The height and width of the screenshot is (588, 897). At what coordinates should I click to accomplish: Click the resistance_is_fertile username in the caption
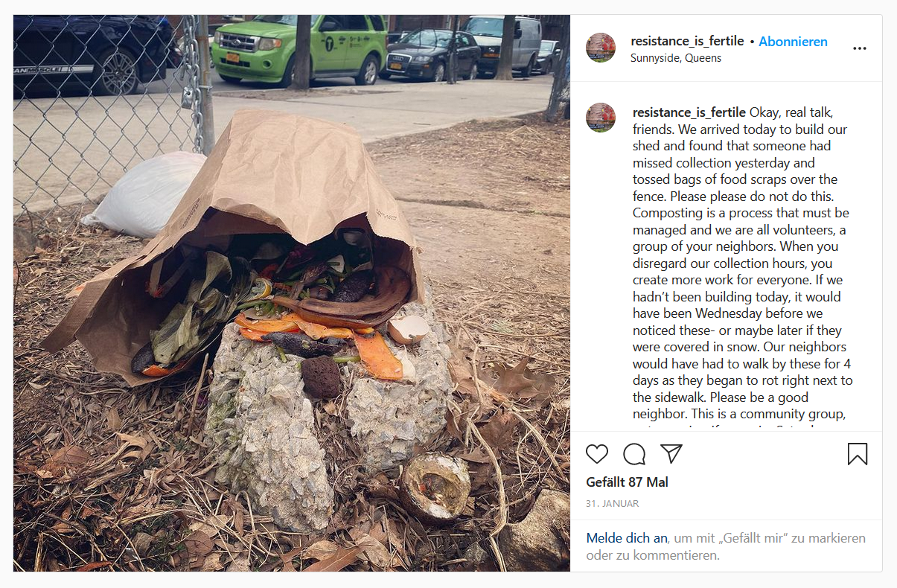click(689, 112)
